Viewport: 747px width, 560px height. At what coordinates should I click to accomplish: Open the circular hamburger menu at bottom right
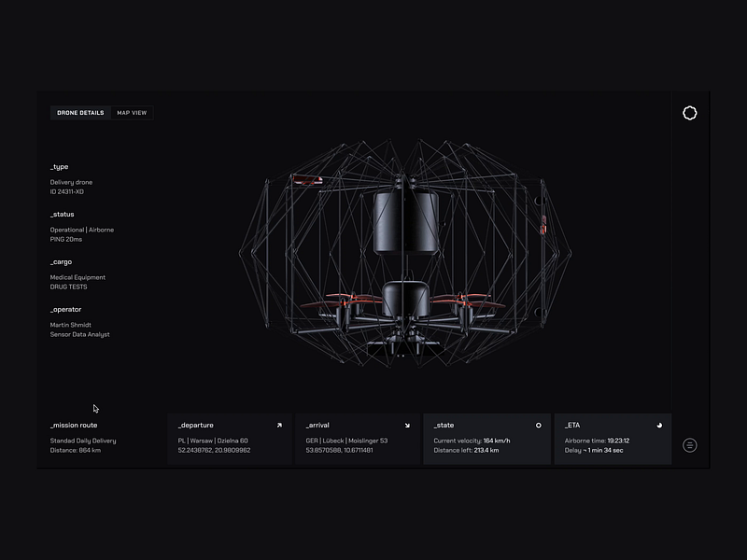point(690,443)
